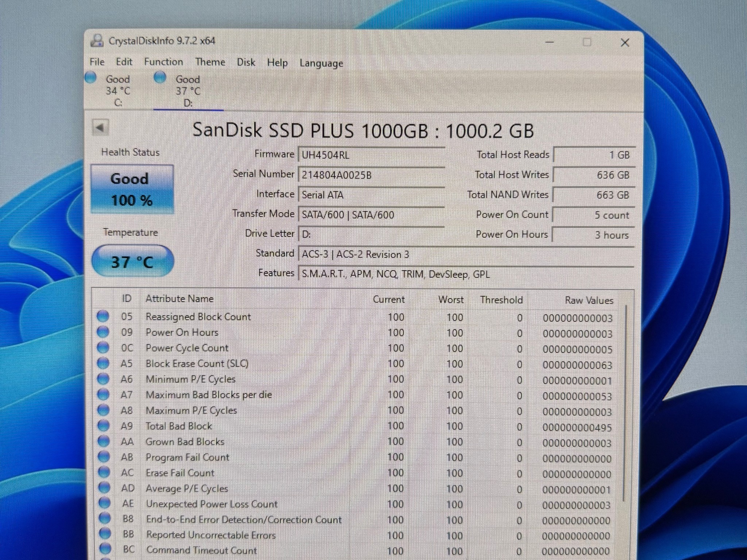Click status orb of Unexpected Power Loss Count row
Image resolution: width=747 pixels, height=560 pixels.
105,503
